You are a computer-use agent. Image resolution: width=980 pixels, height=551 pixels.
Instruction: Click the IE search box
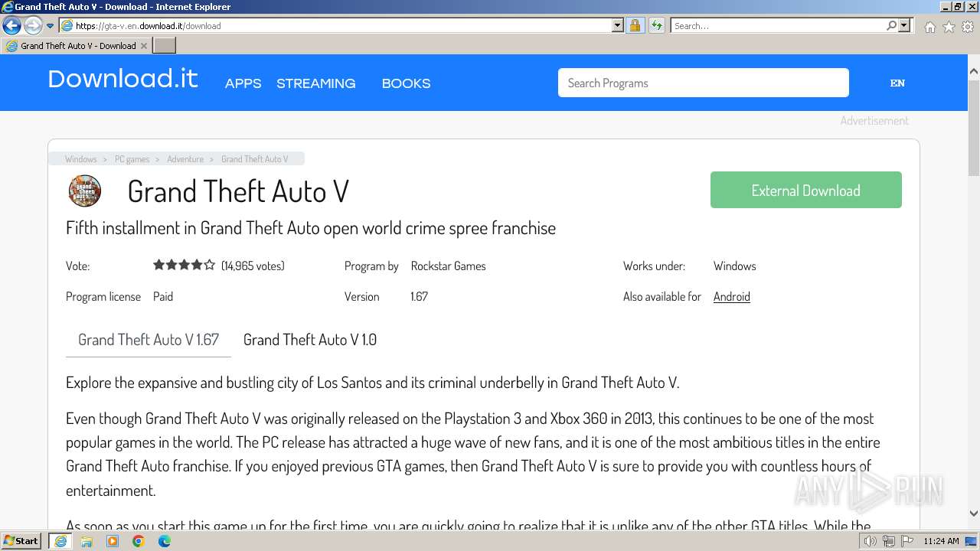coord(777,25)
